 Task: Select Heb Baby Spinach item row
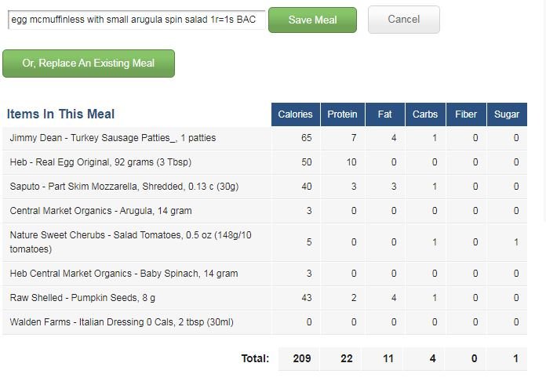coord(264,274)
